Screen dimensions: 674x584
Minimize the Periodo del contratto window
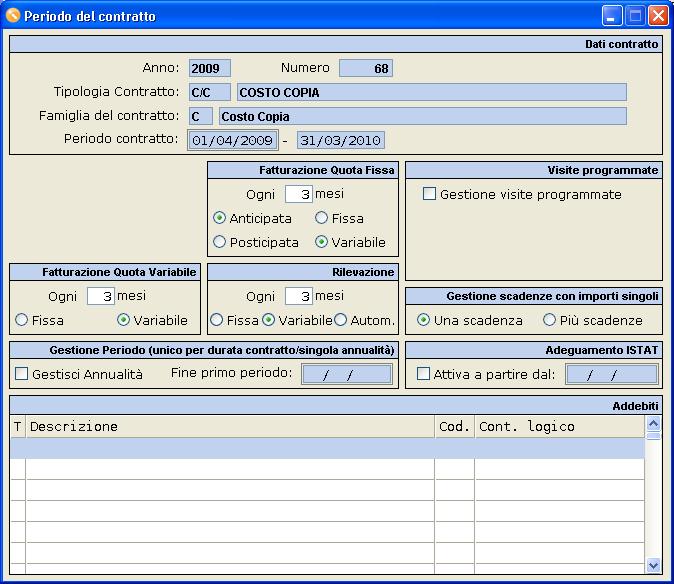click(612, 16)
